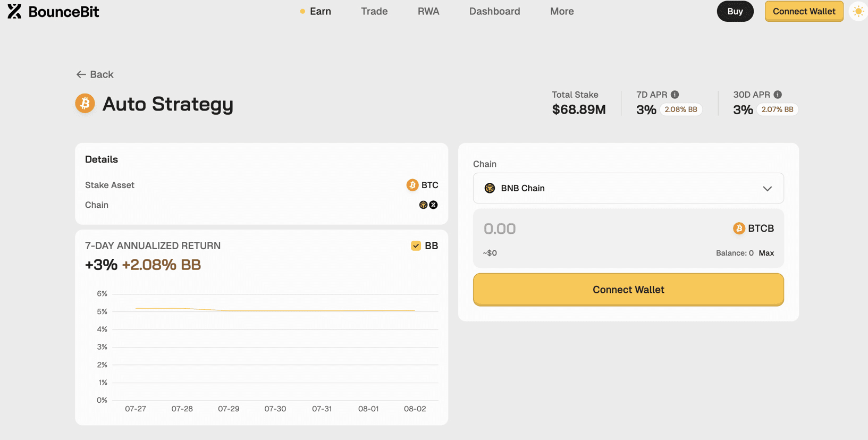Toggle the light theme sun icon
This screenshot has width=868, height=440.
pyautogui.click(x=858, y=11)
